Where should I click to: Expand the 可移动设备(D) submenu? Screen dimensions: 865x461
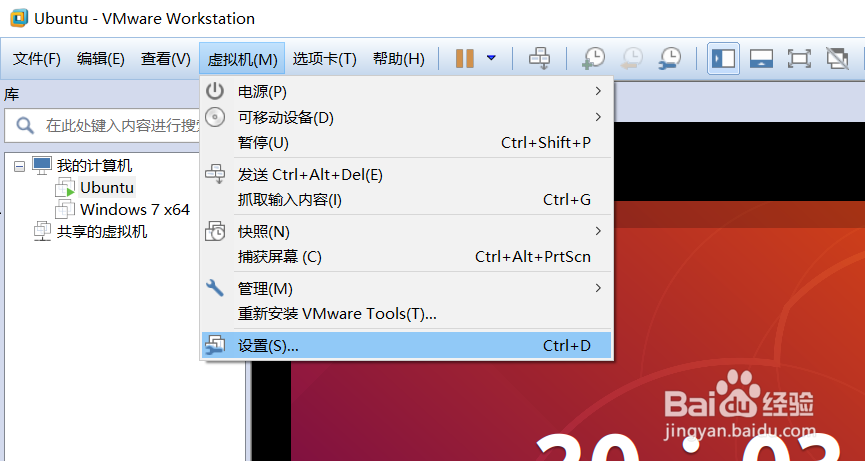(407, 117)
